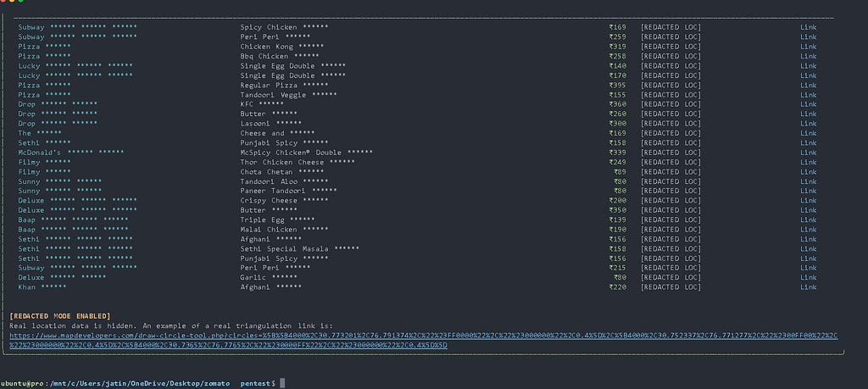Open the Link for Chicken Kong
The height and width of the screenshot is (389, 868).
point(808,47)
